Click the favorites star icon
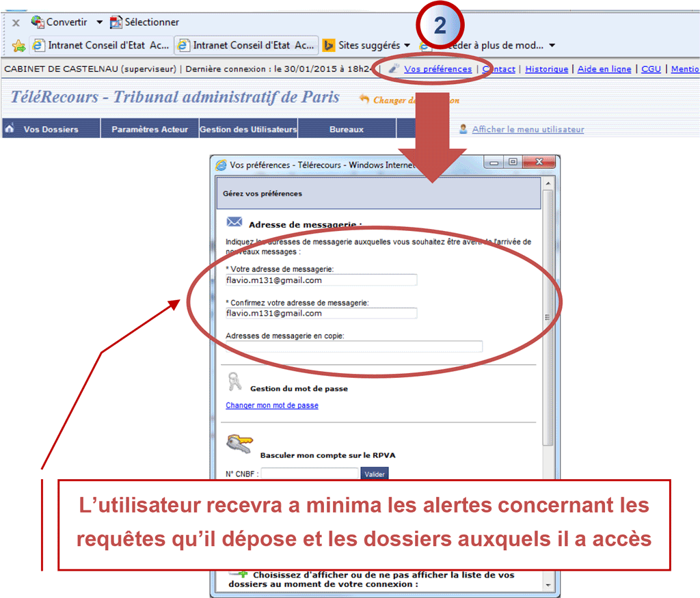The image size is (700, 598). (18, 46)
